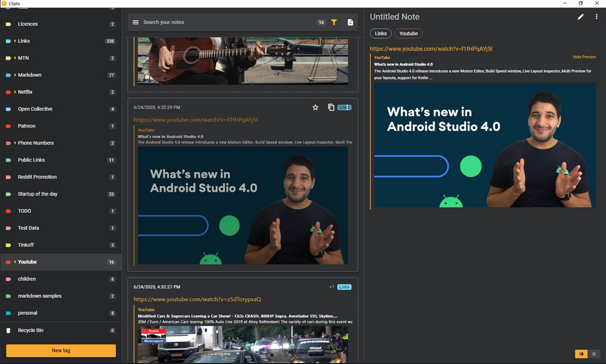
Task: Open the Reddit Promotion tag
Action: (61, 177)
